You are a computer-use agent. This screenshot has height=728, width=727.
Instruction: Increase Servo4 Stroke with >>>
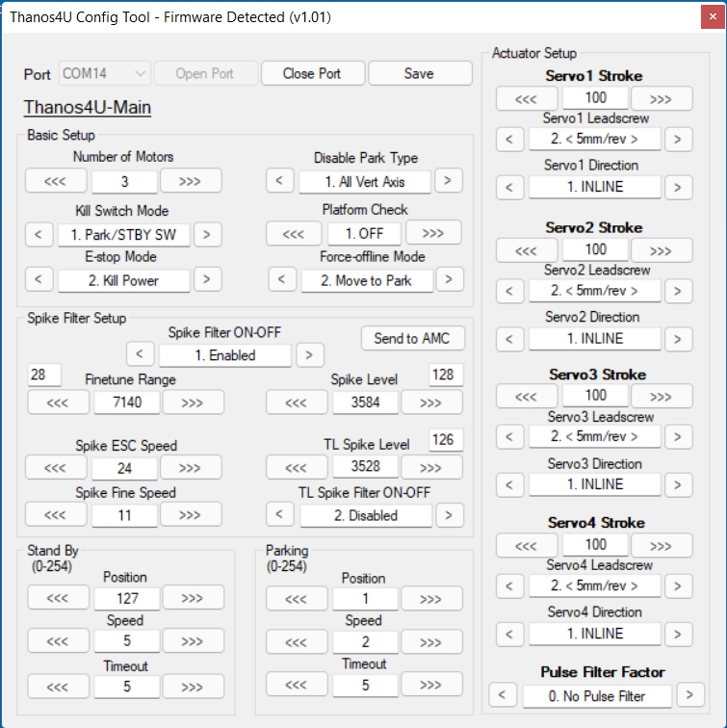click(662, 545)
